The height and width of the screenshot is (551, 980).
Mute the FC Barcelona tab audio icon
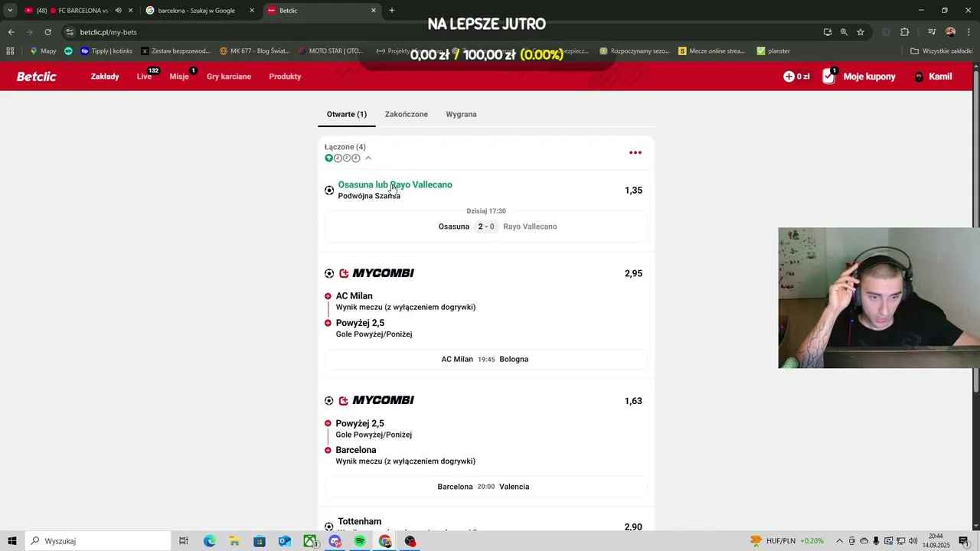(118, 11)
